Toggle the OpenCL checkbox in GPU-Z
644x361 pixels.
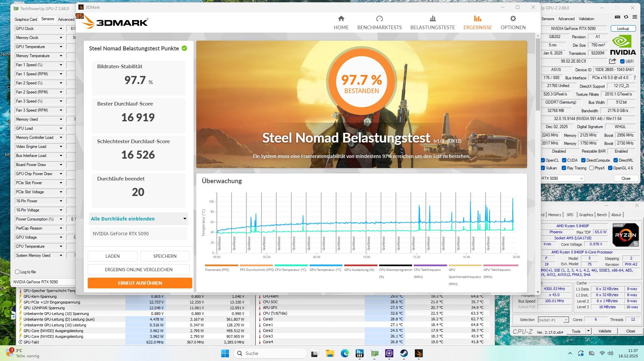pyautogui.click(x=542, y=160)
